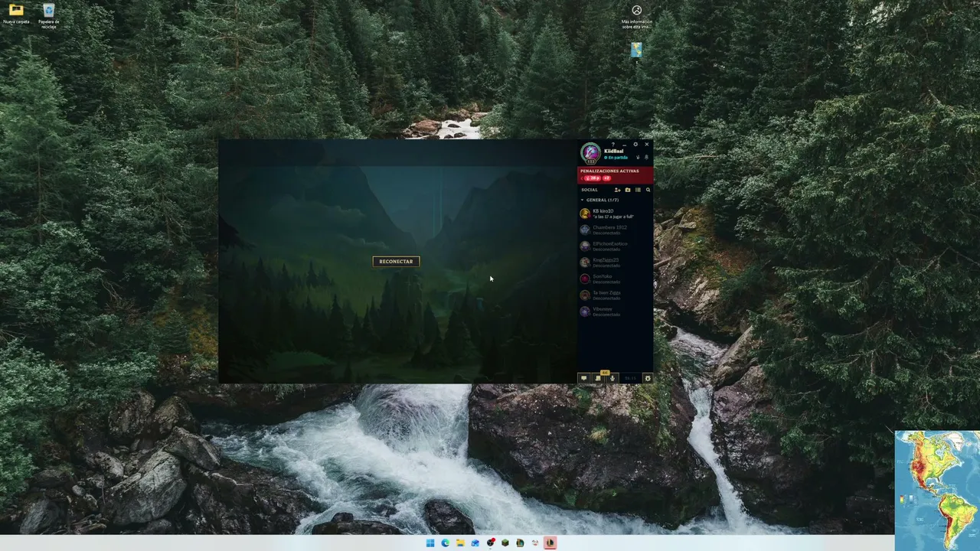The image size is (980, 551).
Task: Search the friends list
Action: [x=648, y=190]
